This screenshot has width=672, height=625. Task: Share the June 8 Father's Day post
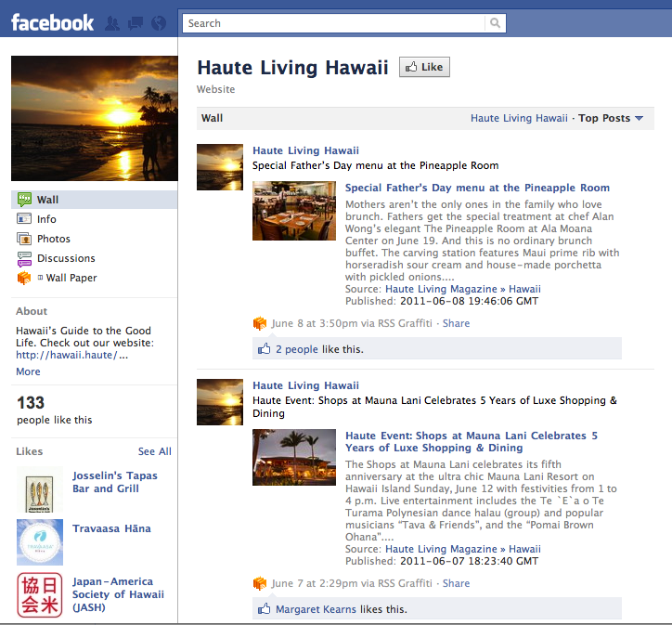[x=456, y=323]
